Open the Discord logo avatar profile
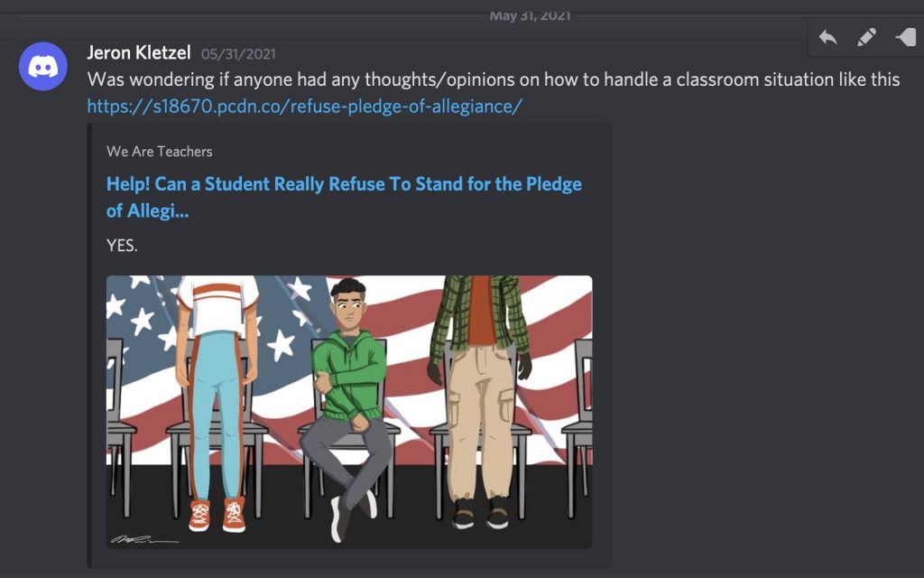The image size is (924, 578). (43, 66)
